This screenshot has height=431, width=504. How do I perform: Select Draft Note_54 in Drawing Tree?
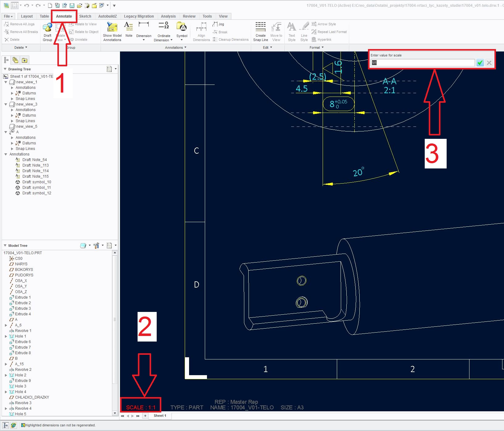pos(31,160)
